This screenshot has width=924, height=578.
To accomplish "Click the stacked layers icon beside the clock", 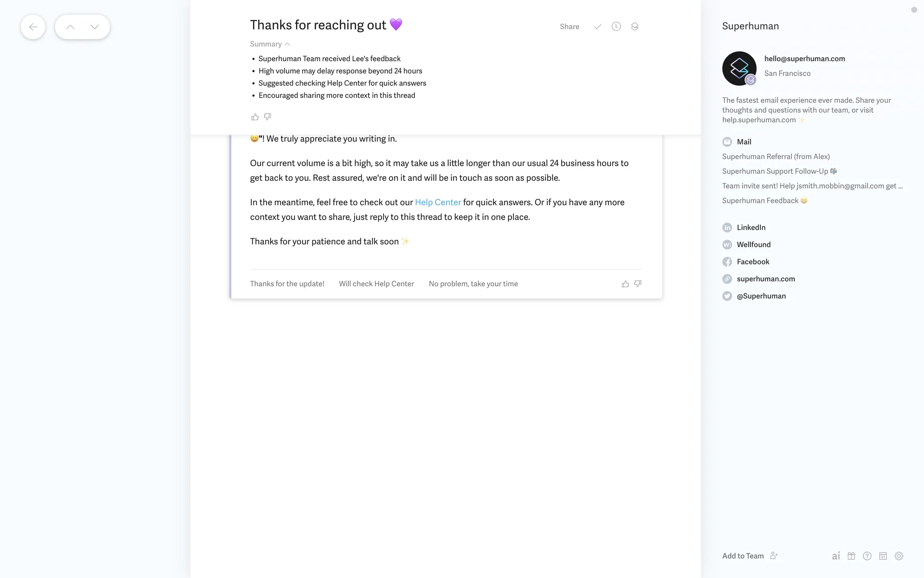I will pos(635,26).
